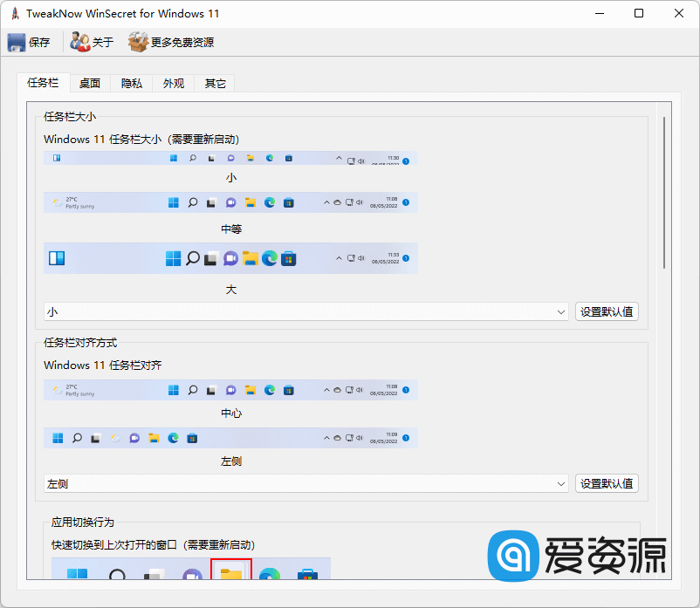Image resolution: width=700 pixels, height=608 pixels.
Task: Click the chevron arrow on the 小 combo box
Action: 563,311
